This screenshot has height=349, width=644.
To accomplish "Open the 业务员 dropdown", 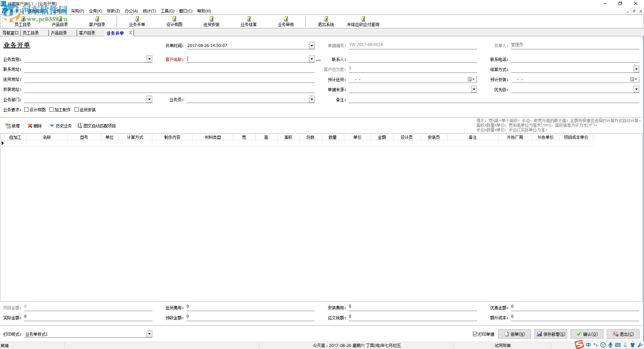I will coord(312,99).
